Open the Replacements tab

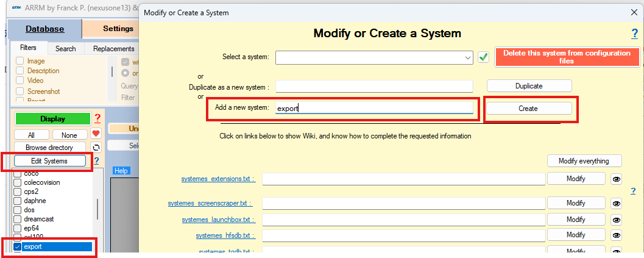pyautogui.click(x=113, y=49)
